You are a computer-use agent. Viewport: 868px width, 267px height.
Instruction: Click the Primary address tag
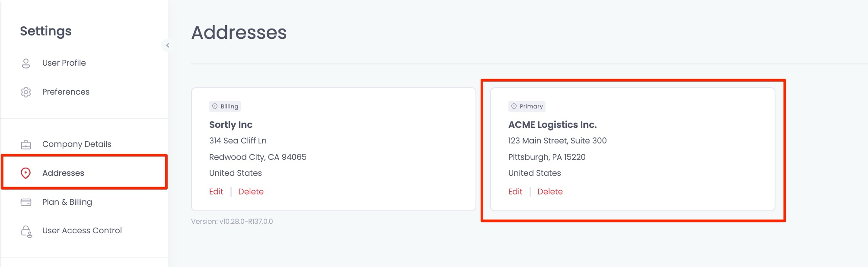point(527,106)
